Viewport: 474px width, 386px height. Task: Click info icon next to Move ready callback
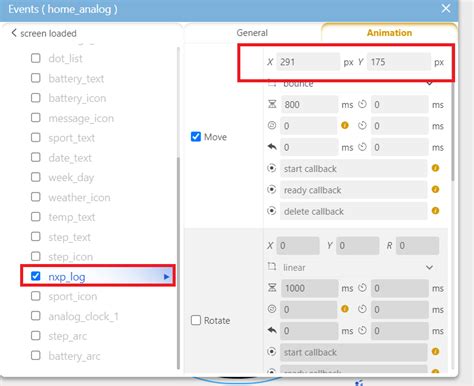tap(435, 189)
